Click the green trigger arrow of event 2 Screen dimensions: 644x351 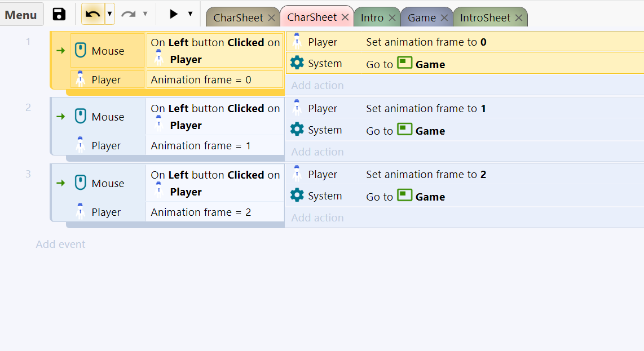(61, 117)
